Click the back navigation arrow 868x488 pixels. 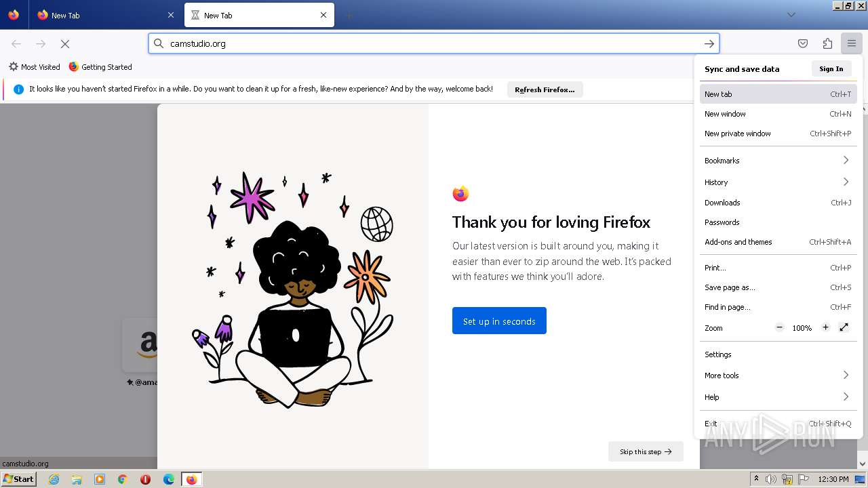16,43
